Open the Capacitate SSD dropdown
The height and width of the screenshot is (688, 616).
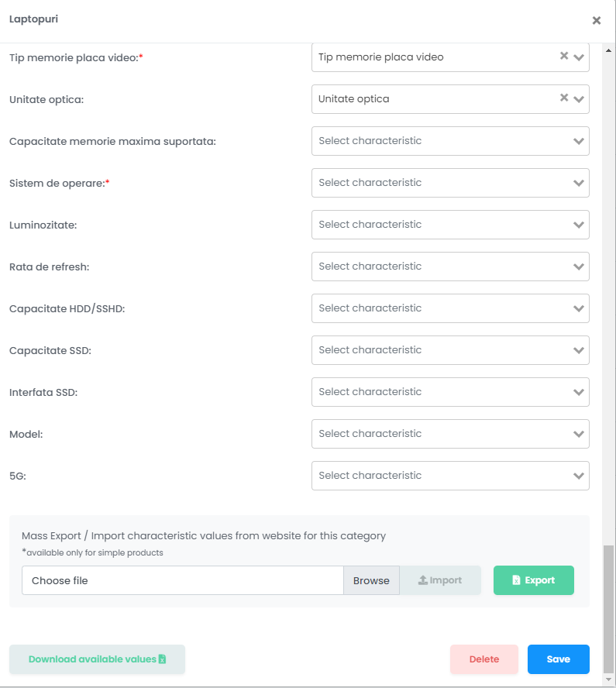[450, 350]
